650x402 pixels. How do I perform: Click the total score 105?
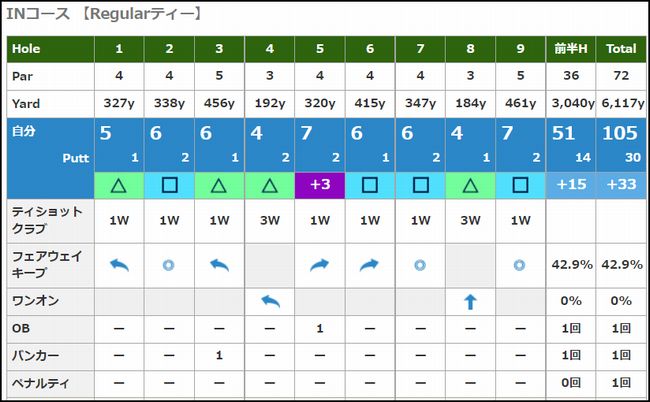coord(620,136)
